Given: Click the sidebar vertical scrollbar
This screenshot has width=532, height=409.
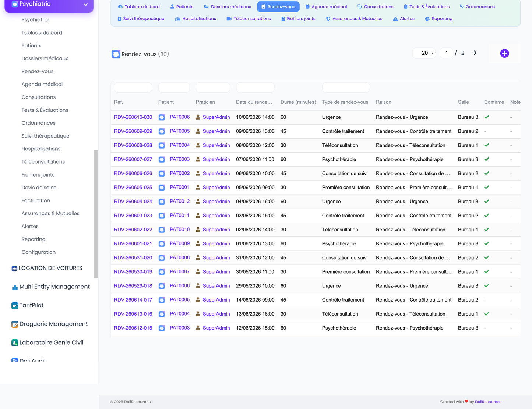Looking at the screenshot, I should [x=96, y=214].
